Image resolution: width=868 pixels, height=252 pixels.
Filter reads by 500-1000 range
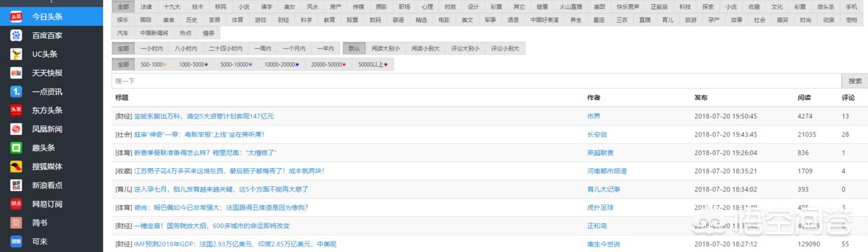coord(153,64)
